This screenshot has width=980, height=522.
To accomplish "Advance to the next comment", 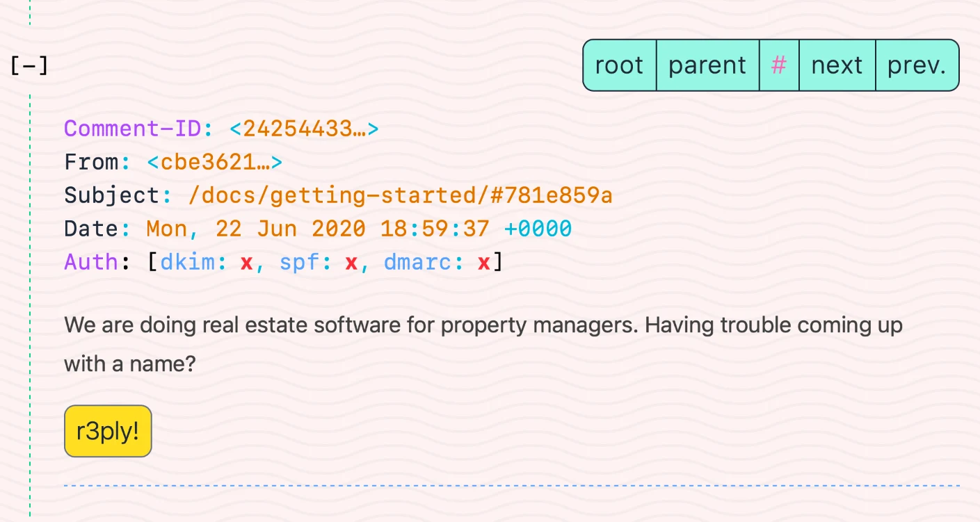I will coord(837,65).
